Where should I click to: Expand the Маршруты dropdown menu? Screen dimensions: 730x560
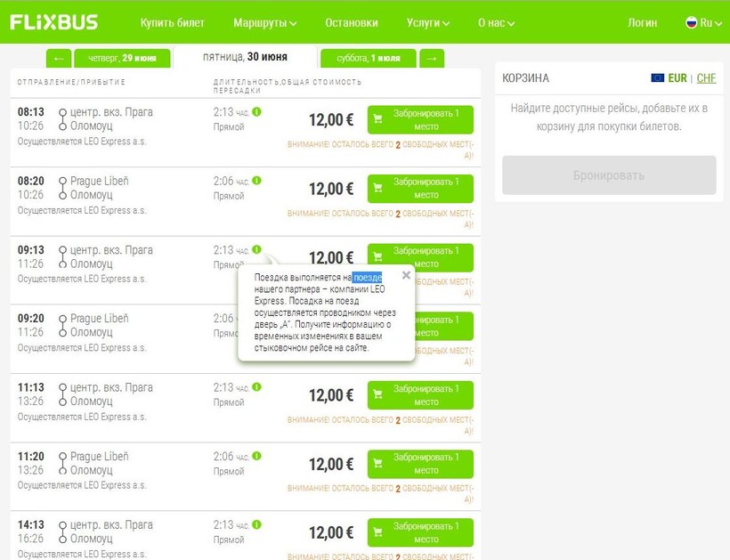[x=264, y=23]
